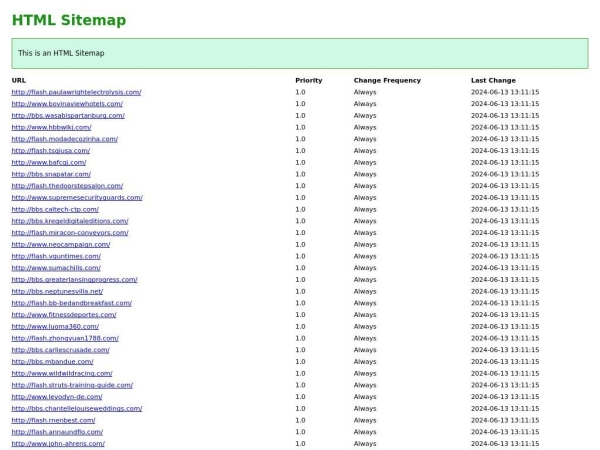The width and height of the screenshot is (600, 450).
Task: Click the date in the john-ahrens row
Action: (505, 444)
